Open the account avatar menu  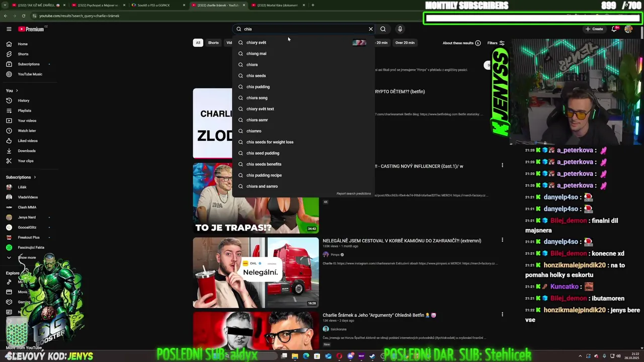628,29
